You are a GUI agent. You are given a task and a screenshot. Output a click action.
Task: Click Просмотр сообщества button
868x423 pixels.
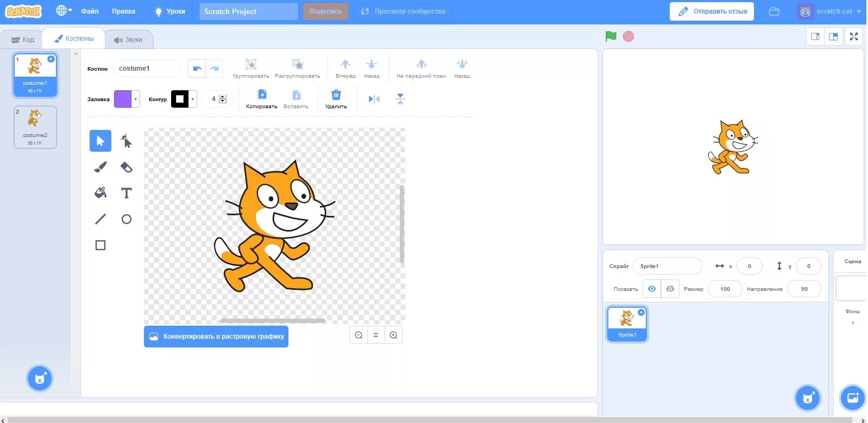(403, 11)
